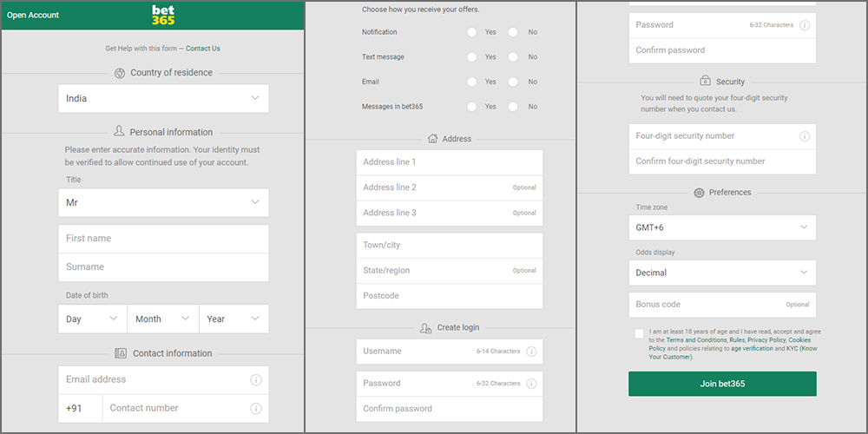The image size is (868, 434).
Task: Click the Four-digit security number field
Action: click(722, 136)
